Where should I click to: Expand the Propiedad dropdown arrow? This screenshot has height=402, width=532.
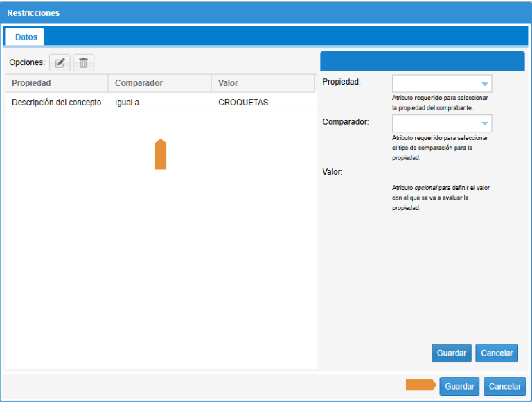[485, 85]
